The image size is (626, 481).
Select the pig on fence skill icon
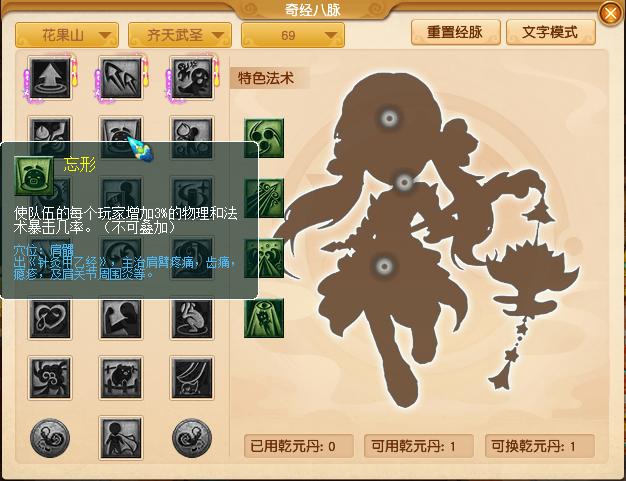click(x=121, y=378)
